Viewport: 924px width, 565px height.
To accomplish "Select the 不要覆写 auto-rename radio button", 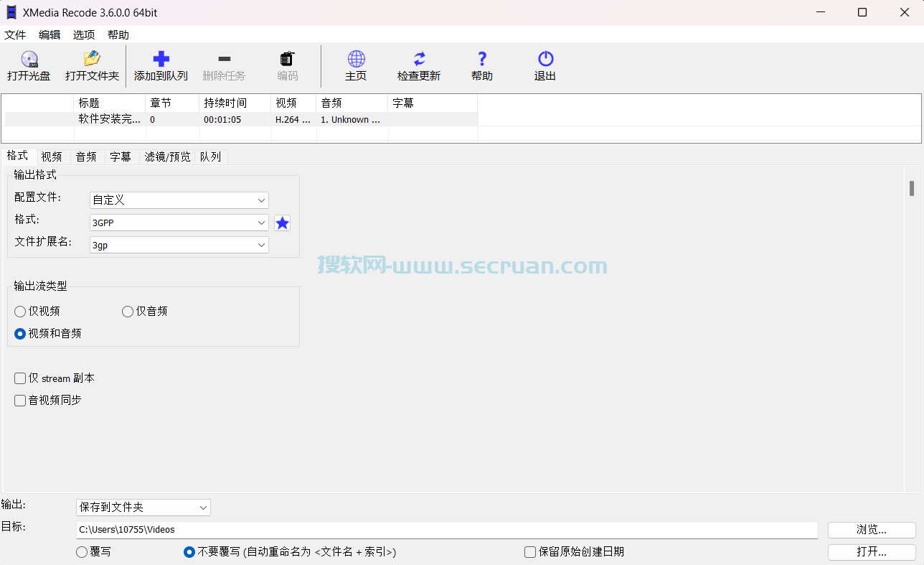I will coord(189,552).
